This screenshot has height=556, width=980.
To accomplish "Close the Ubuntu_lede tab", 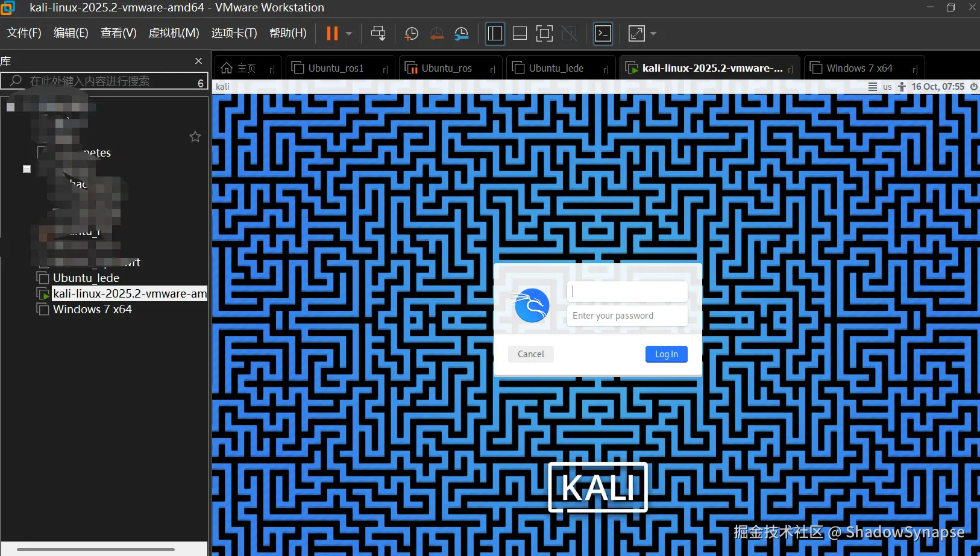I will [606, 69].
